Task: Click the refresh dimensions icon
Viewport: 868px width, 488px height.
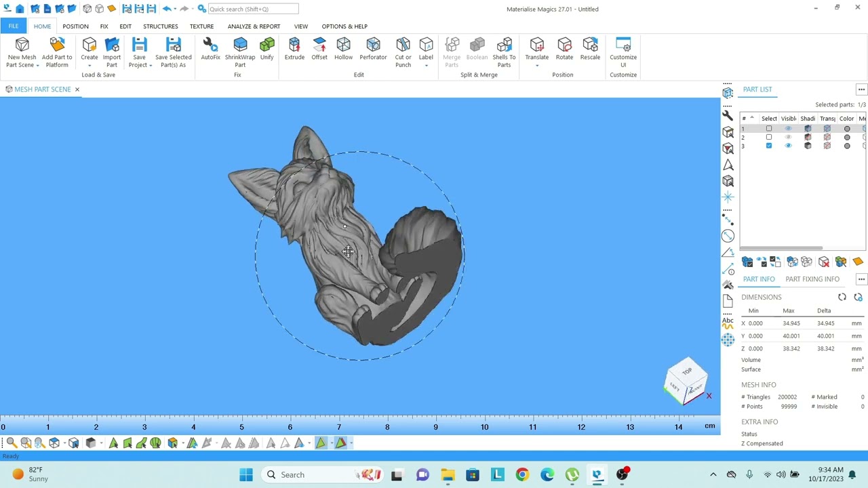Action: [x=842, y=297]
